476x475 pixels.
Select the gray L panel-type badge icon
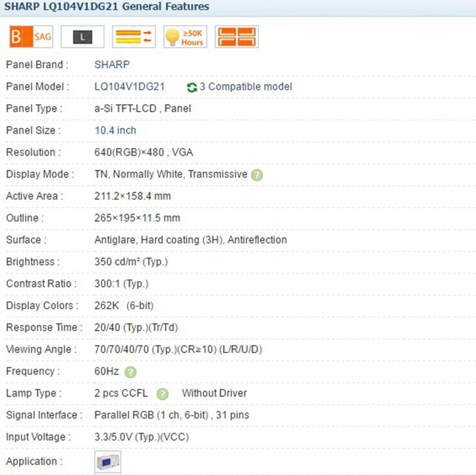(x=82, y=37)
